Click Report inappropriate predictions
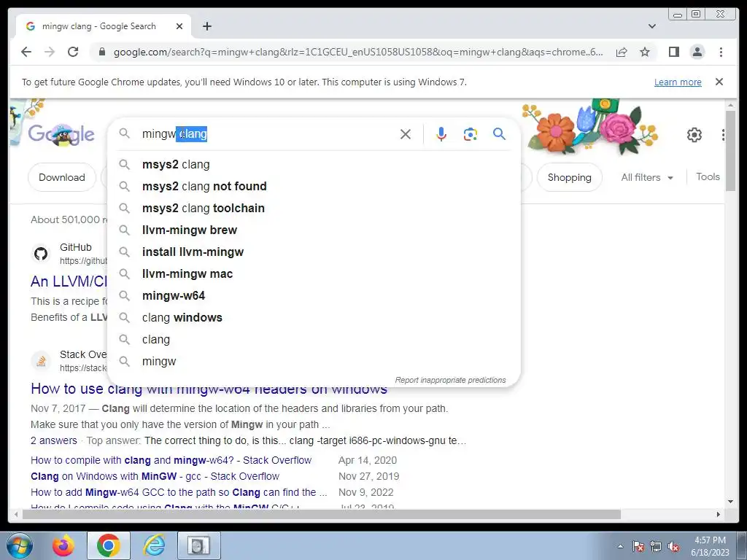Image resolution: width=747 pixels, height=560 pixels. [x=450, y=380]
